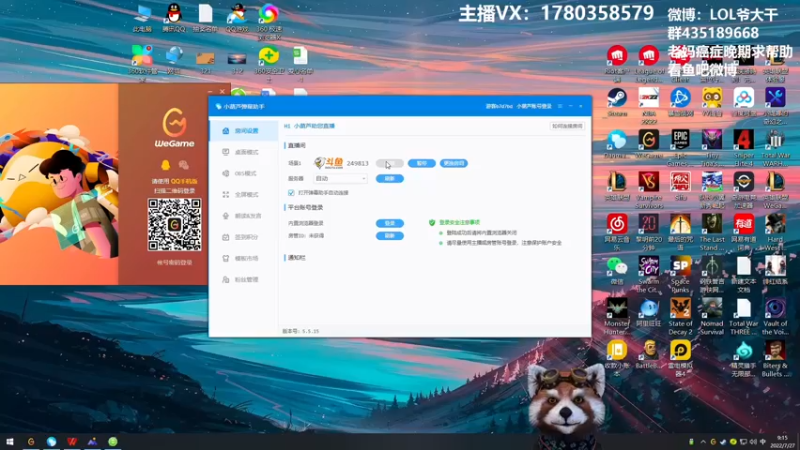Click the QQ mobile login yellow bell icon
The height and width of the screenshot is (450, 800).
(165, 165)
